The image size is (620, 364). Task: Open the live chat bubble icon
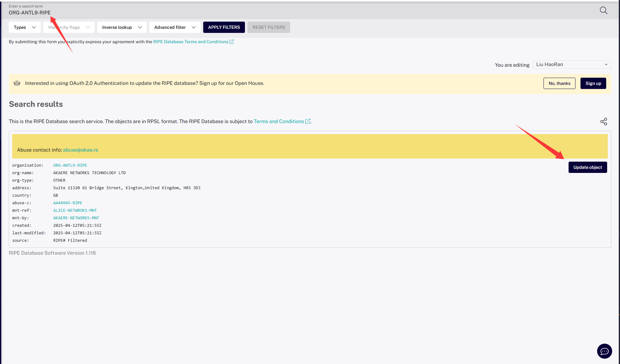[x=604, y=351]
